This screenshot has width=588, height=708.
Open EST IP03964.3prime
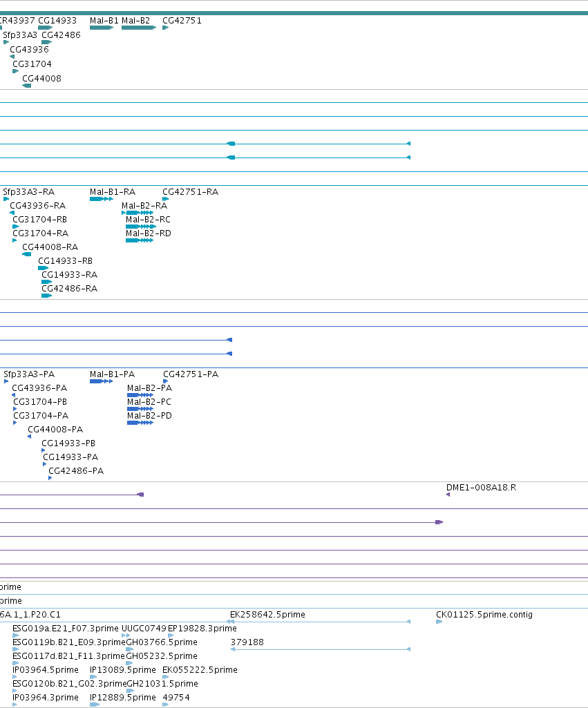[x=46, y=698]
